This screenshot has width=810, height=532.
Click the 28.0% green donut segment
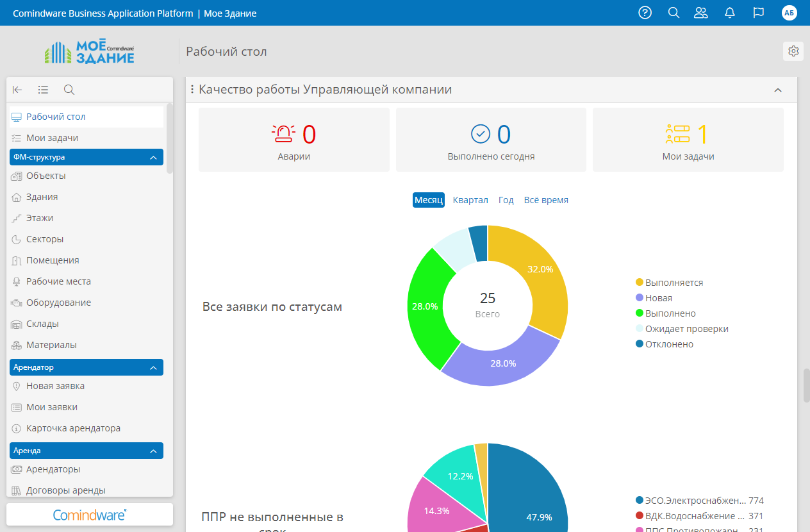pyautogui.click(x=425, y=306)
